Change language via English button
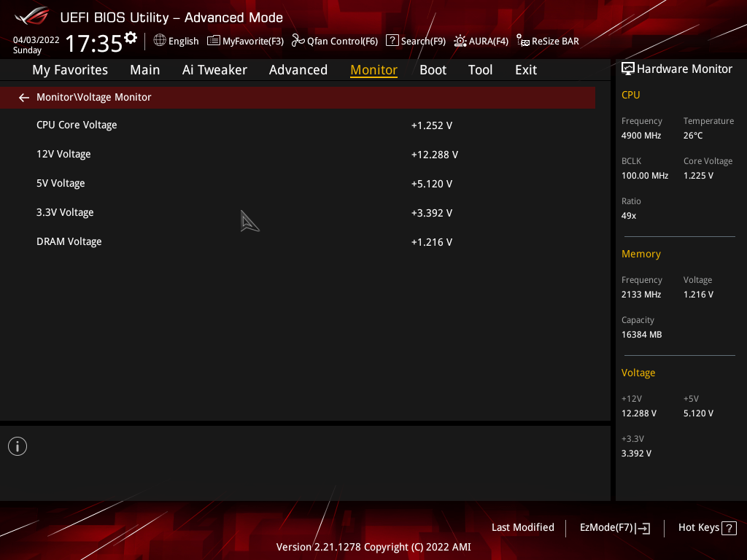747x560 pixels. [177, 41]
